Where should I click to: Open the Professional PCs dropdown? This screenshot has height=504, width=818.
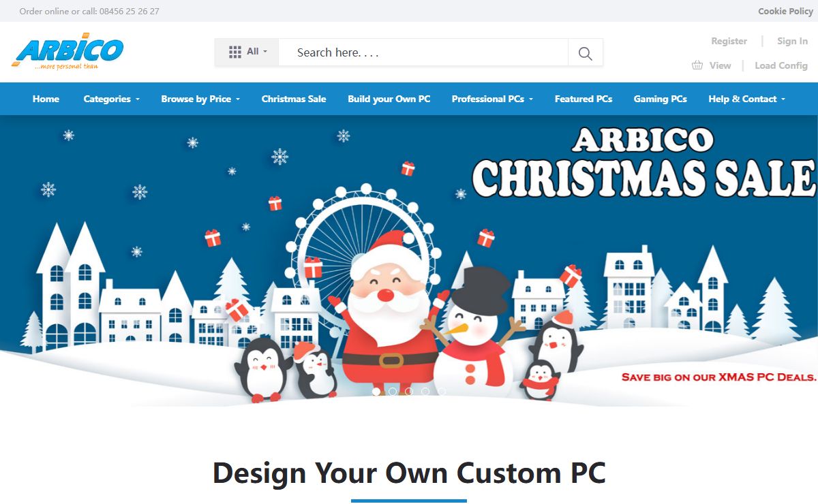pos(492,99)
